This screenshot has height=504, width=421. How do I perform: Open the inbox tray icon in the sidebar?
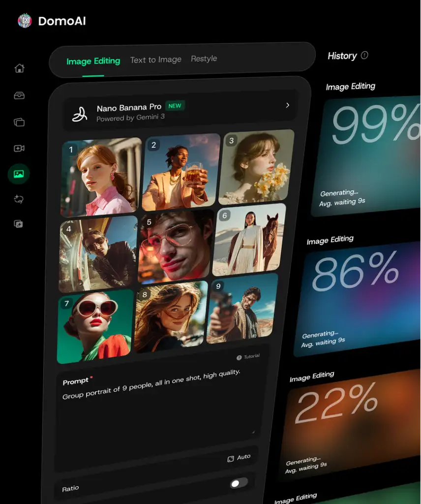point(19,95)
